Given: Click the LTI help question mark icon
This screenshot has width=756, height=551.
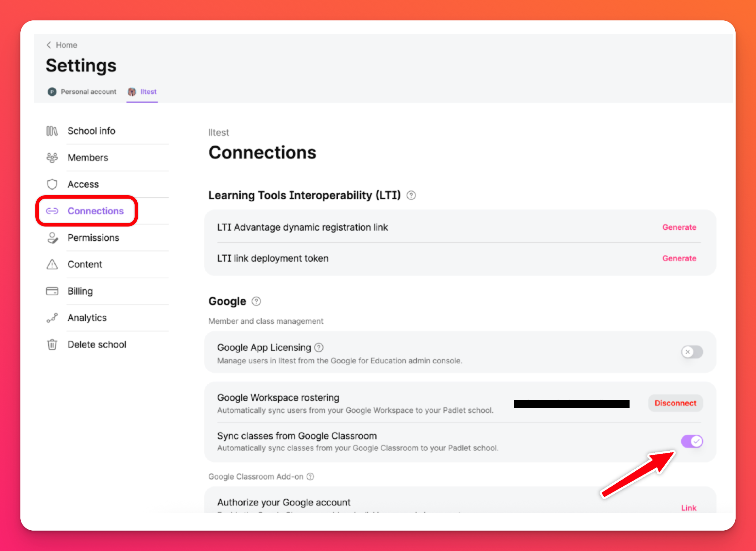Looking at the screenshot, I should pyautogui.click(x=411, y=196).
